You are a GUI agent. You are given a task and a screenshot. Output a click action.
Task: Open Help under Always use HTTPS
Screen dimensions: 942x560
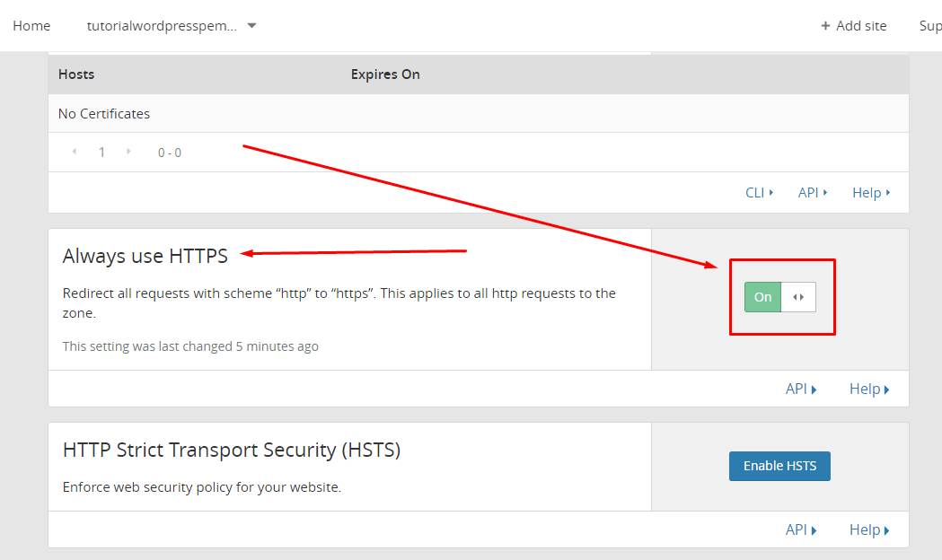869,389
